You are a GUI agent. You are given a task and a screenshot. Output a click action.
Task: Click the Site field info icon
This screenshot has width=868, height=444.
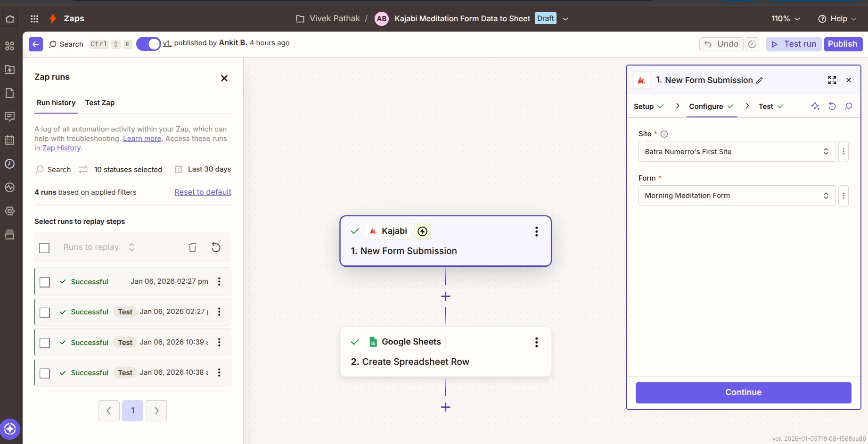click(664, 134)
